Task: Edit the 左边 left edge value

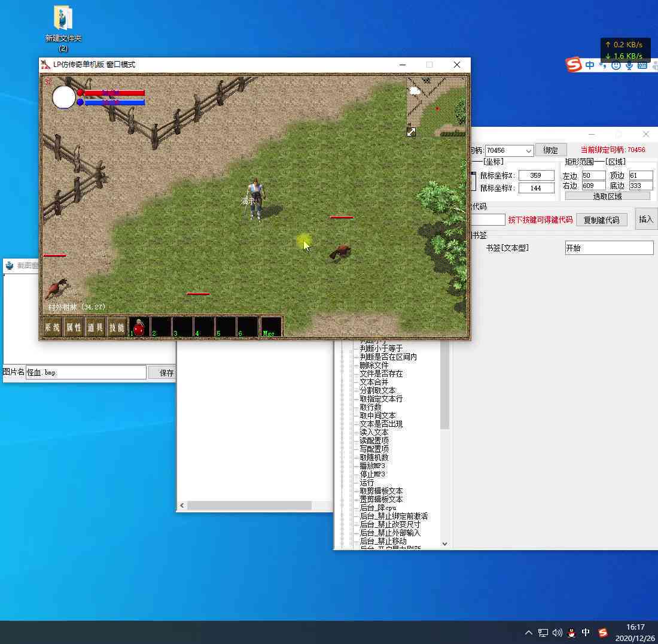Action: point(593,175)
